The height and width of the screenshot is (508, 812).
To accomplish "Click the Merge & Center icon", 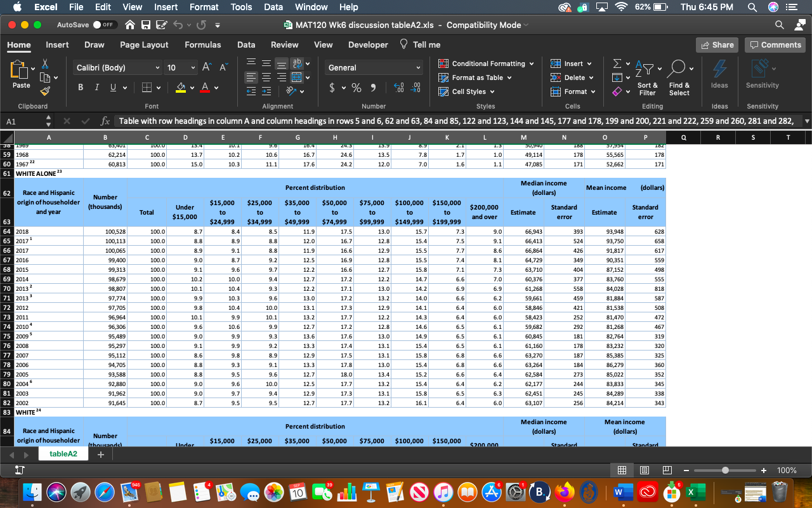I will click(x=296, y=77).
